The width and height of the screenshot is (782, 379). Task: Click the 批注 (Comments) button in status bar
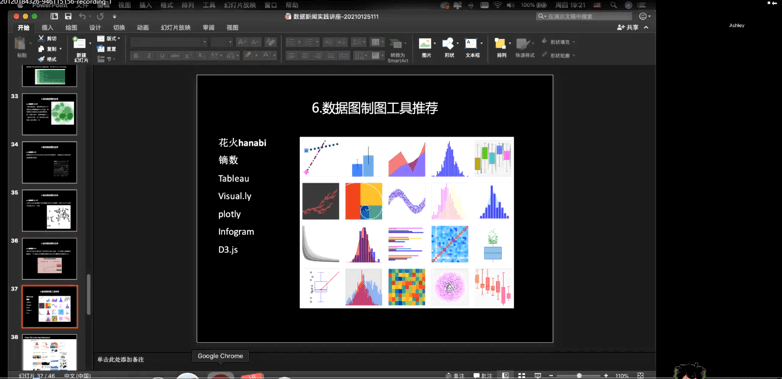483,376
